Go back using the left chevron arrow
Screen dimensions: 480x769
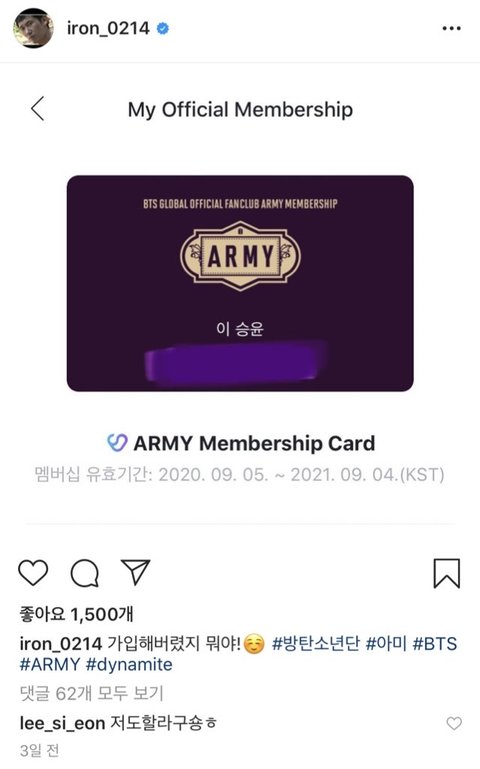[x=38, y=108]
